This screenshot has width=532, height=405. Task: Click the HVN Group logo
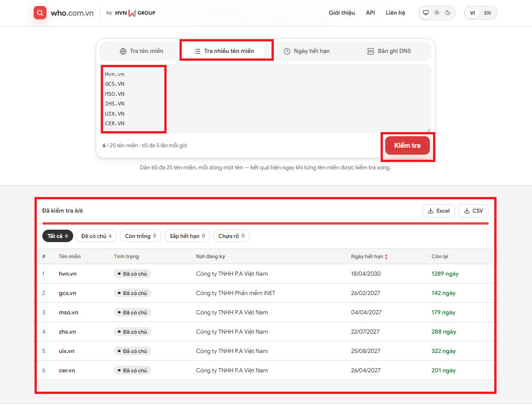click(135, 13)
